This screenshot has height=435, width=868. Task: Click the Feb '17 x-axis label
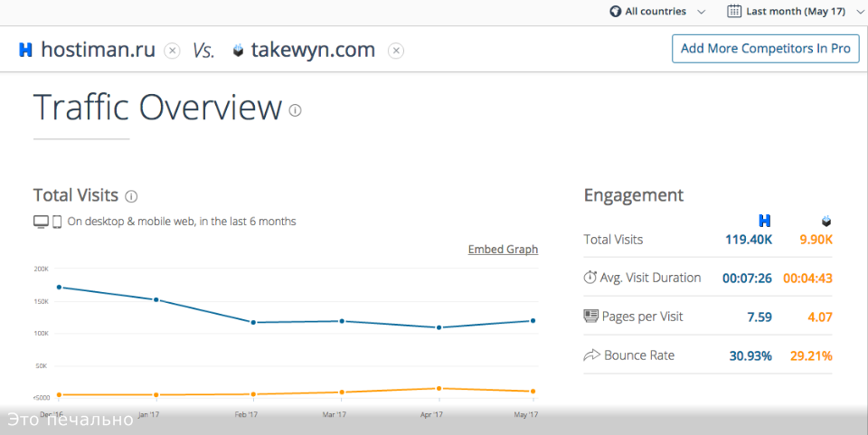(x=246, y=414)
